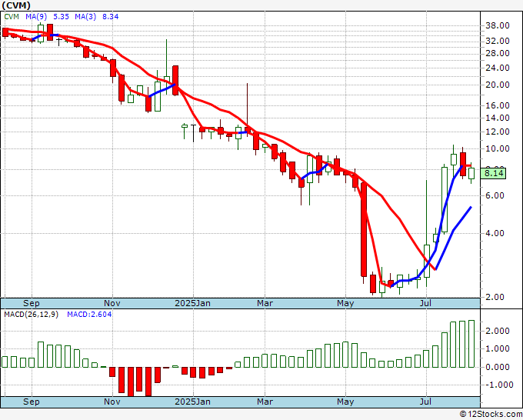Click Mar on the MACD time axis
Viewport: 523px width, 420px height.
(x=265, y=402)
